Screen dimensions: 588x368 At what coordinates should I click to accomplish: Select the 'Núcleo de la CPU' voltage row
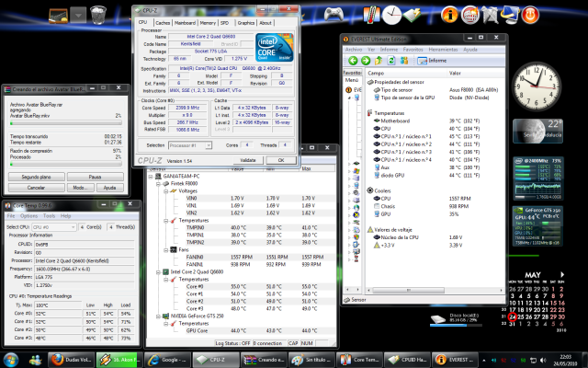tap(435, 237)
